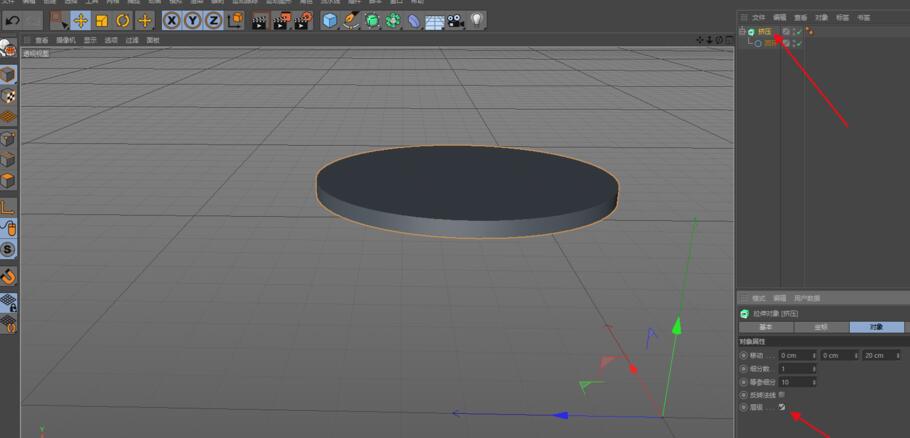The height and width of the screenshot is (438, 910).
Task: Toggle the Z axis lock
Action: (216, 20)
